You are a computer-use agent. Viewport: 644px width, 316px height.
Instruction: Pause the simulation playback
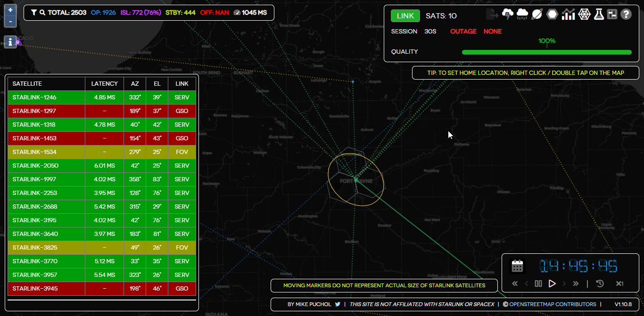(538, 284)
